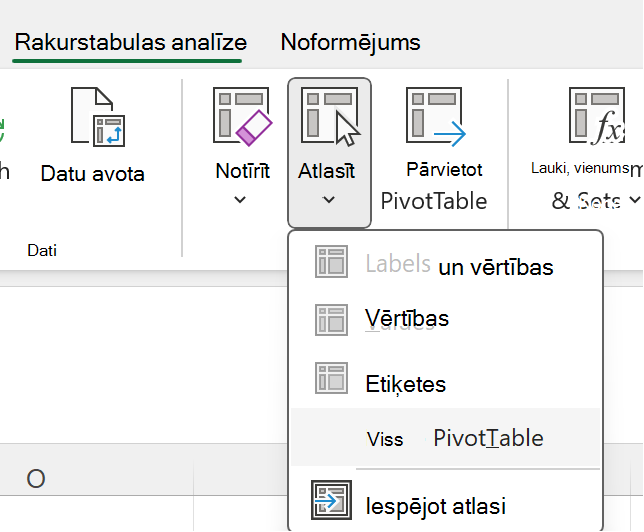Expand the Notīrīt dropdown chevron
This screenshot has width=644, height=532.
click(x=240, y=200)
